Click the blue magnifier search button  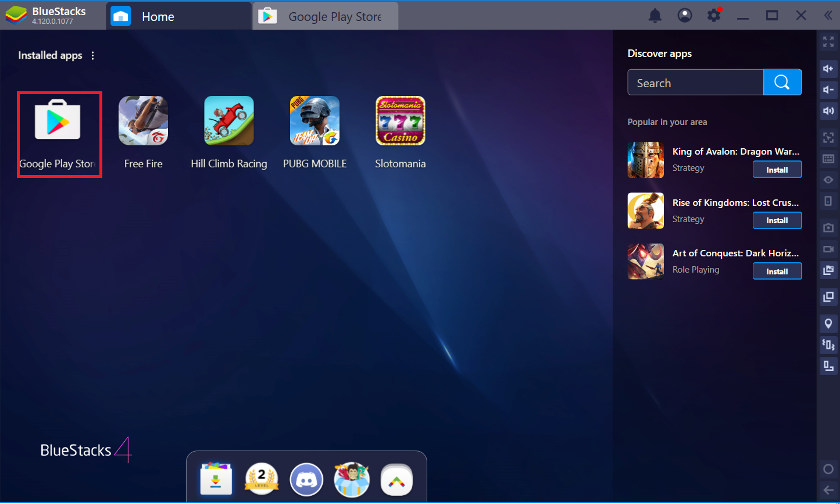782,83
